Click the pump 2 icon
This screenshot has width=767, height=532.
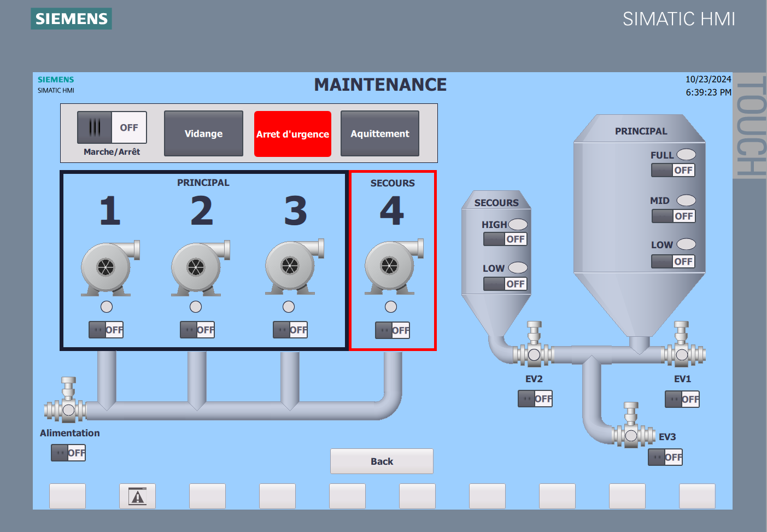pos(200,268)
